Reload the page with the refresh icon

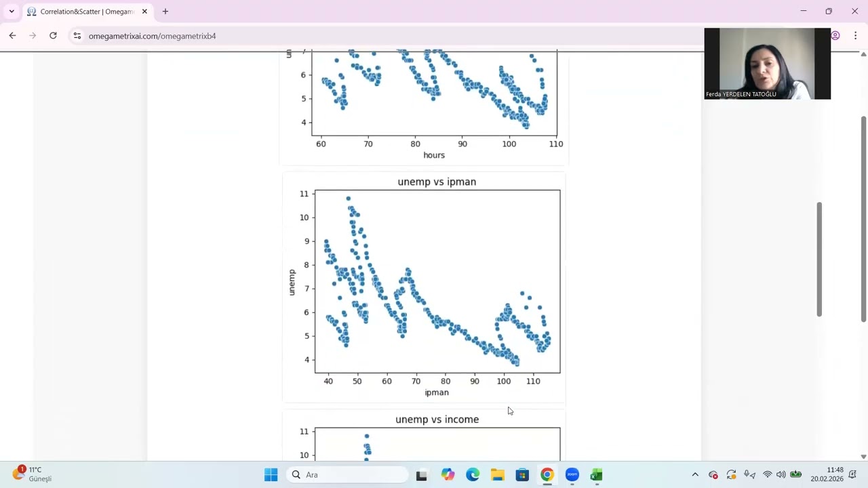(53, 36)
